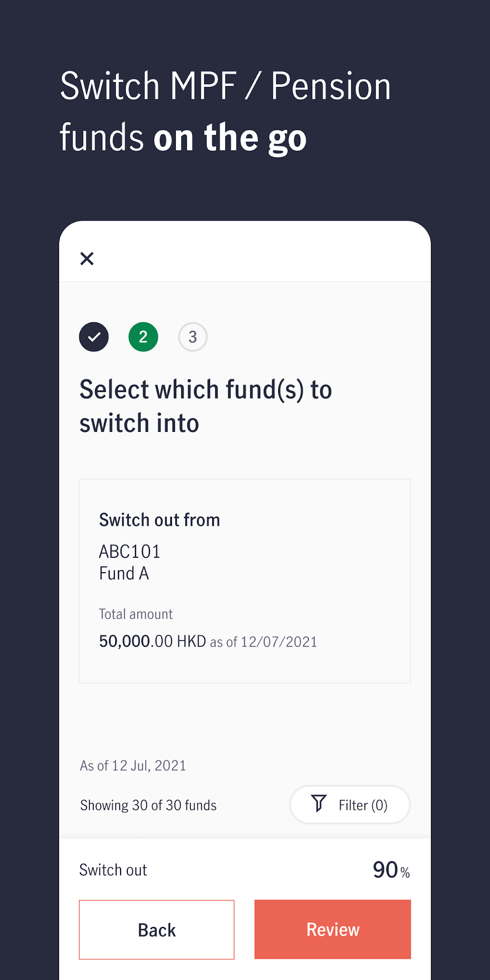This screenshot has width=490, height=980.
Task: Close the fund switch screen
Action: tap(87, 258)
